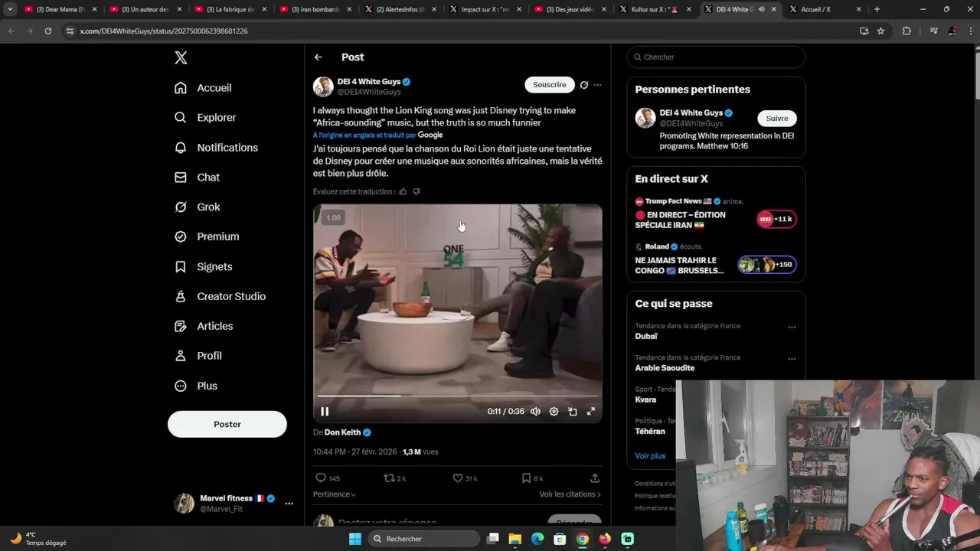Screen dimensions: 980x551
Task: Click the share post icon
Action: [x=595, y=478]
